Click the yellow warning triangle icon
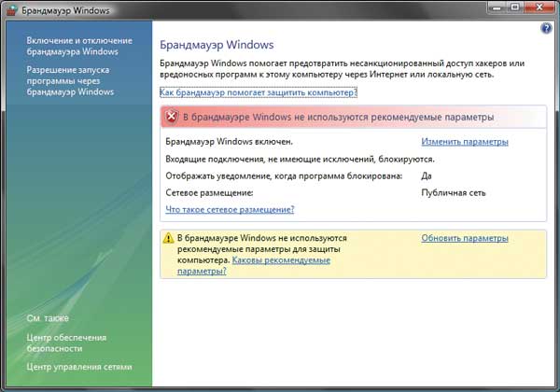Image resolution: width=560 pixels, height=392 pixels. pos(169,239)
